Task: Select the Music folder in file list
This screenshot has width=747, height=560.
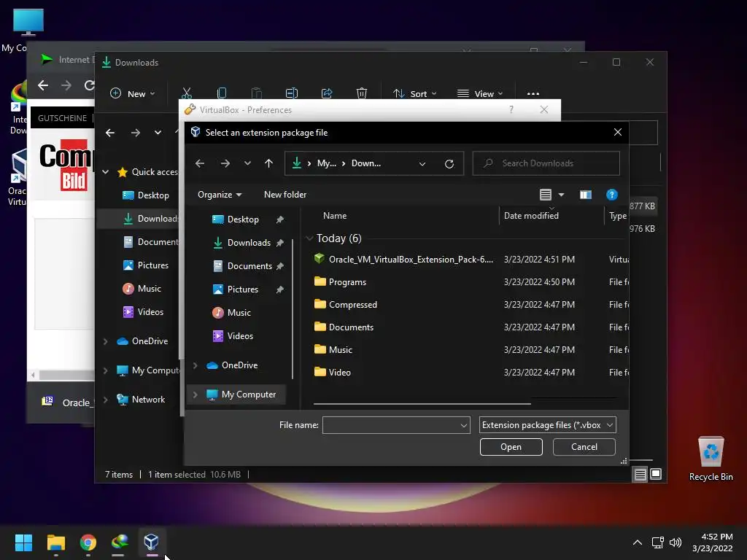Action: (x=341, y=349)
